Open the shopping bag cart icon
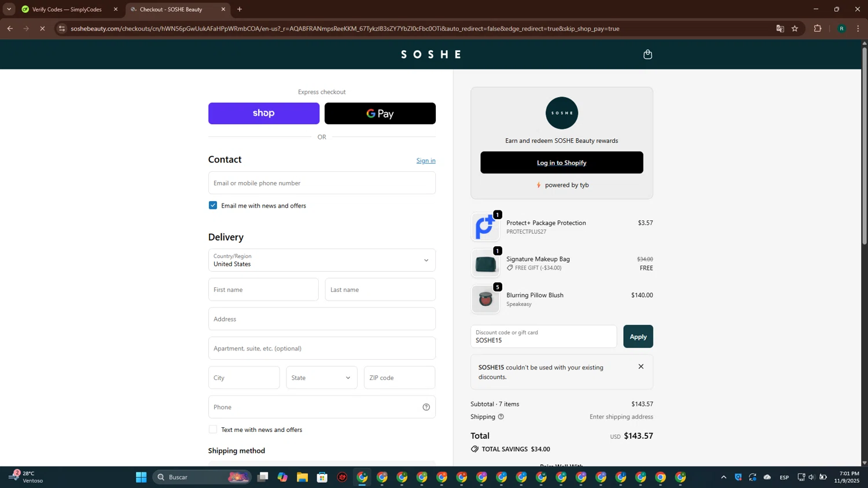Viewport: 868px width, 488px height. [648, 54]
